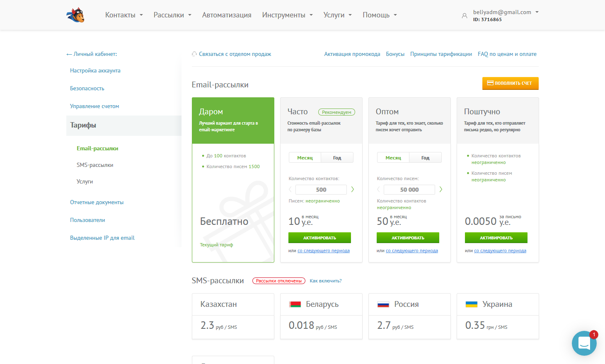Image resolution: width=605 pixels, height=364 pixels.
Task: Activate the Оптом plan
Action: pos(408,238)
